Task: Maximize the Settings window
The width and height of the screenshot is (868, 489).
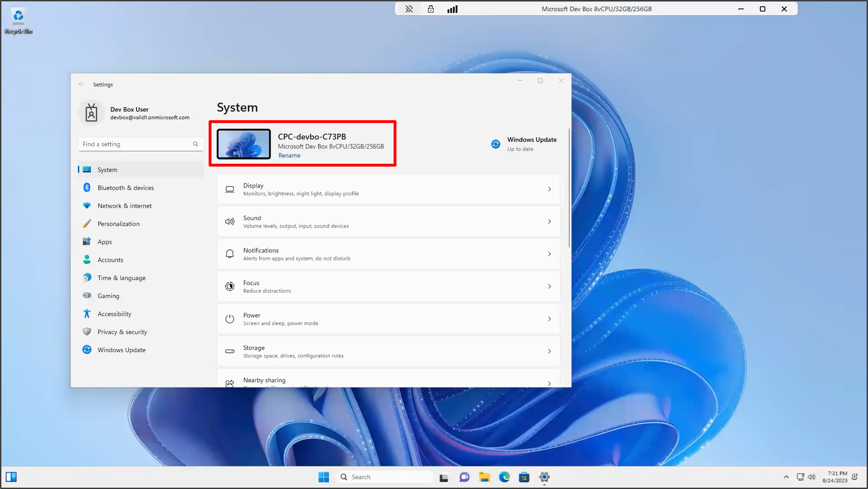Action: coord(540,80)
